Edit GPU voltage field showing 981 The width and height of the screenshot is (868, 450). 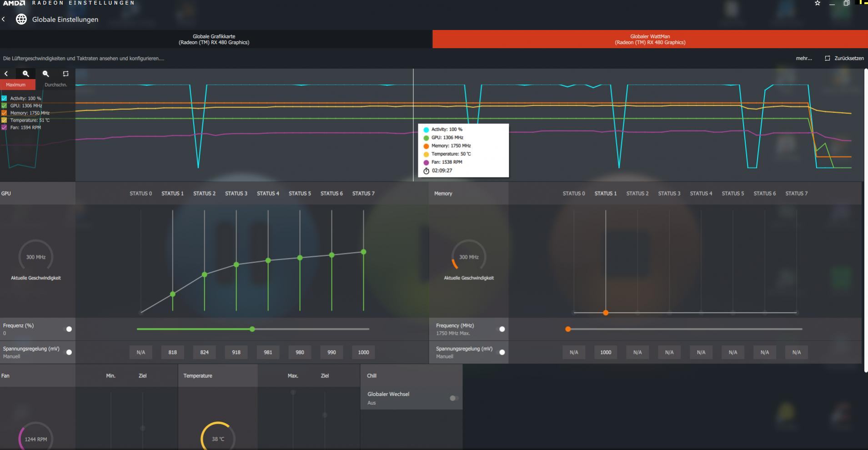pos(268,352)
